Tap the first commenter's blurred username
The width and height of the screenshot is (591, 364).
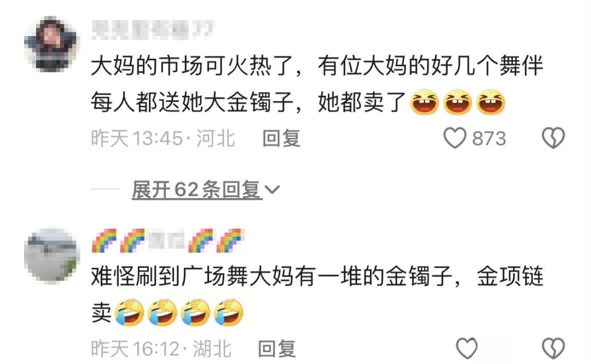[152, 30]
